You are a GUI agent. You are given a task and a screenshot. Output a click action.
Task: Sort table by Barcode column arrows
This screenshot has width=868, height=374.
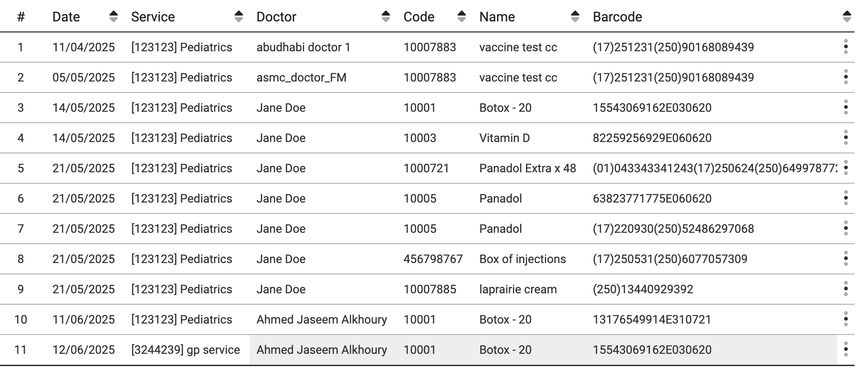(x=847, y=16)
